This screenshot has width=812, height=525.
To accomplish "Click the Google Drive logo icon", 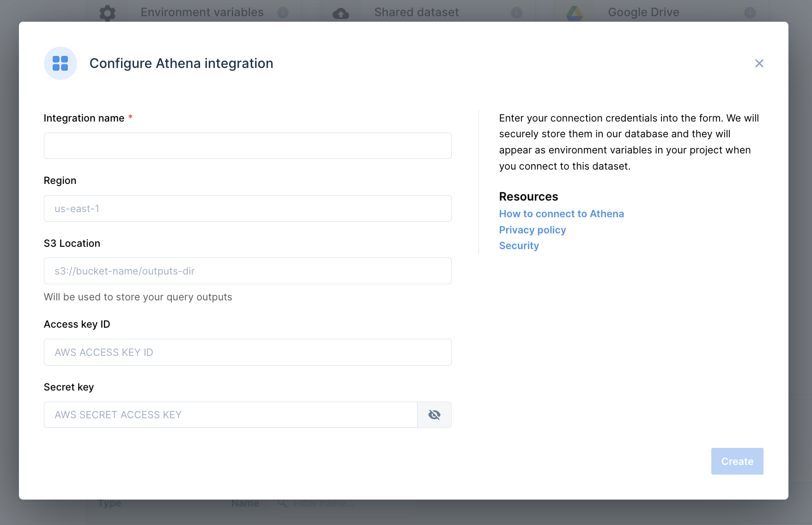I will (575, 13).
